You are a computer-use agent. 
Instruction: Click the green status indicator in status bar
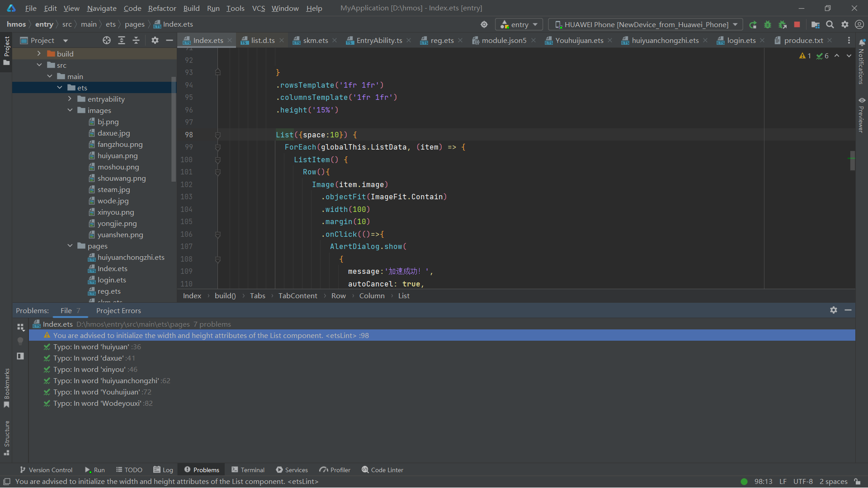pyautogui.click(x=744, y=482)
